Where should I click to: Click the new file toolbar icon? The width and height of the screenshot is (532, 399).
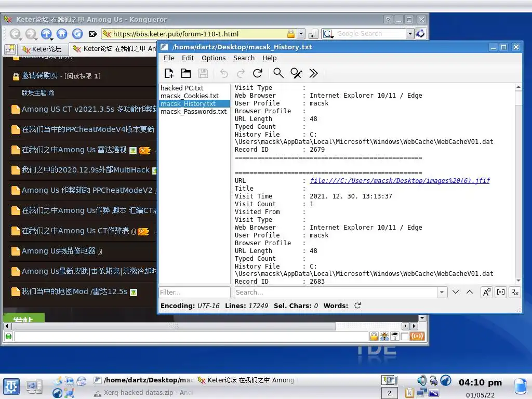(169, 73)
